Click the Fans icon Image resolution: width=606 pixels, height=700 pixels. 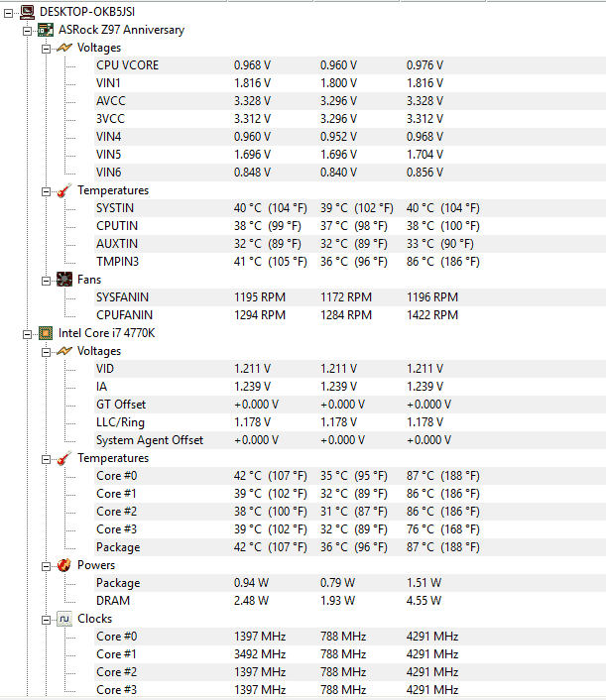(x=64, y=280)
